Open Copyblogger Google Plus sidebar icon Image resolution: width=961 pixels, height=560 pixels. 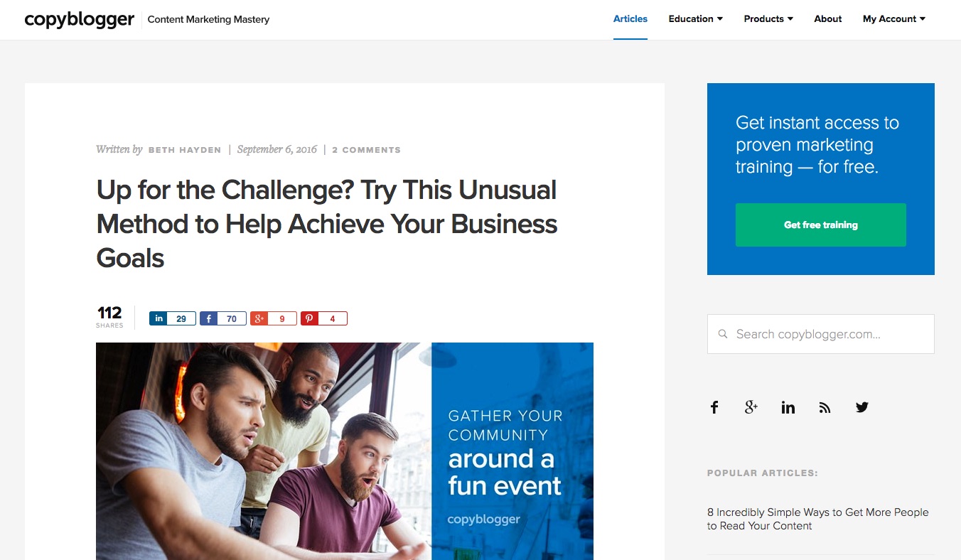(x=751, y=407)
